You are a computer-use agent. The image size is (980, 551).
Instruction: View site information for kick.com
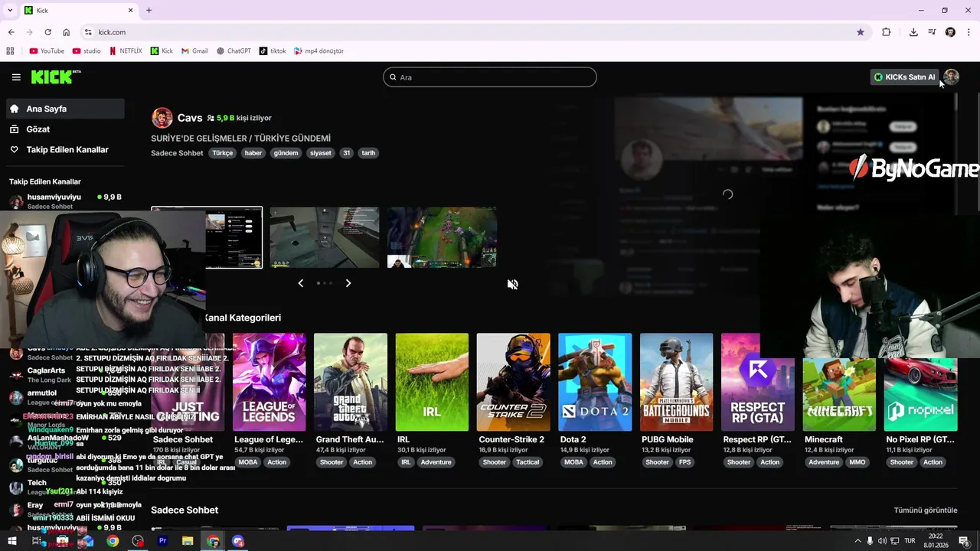[88, 32]
